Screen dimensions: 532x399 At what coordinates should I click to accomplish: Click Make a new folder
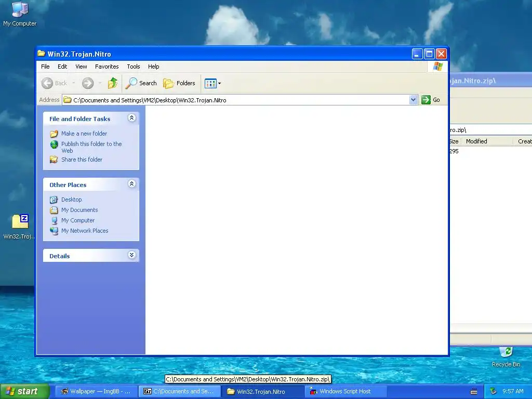pyautogui.click(x=84, y=134)
